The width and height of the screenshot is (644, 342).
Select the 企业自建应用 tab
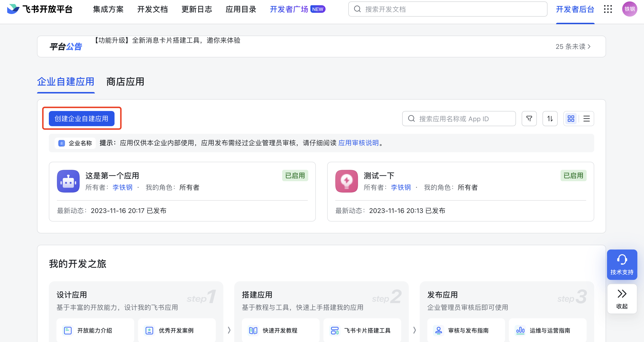(x=66, y=82)
